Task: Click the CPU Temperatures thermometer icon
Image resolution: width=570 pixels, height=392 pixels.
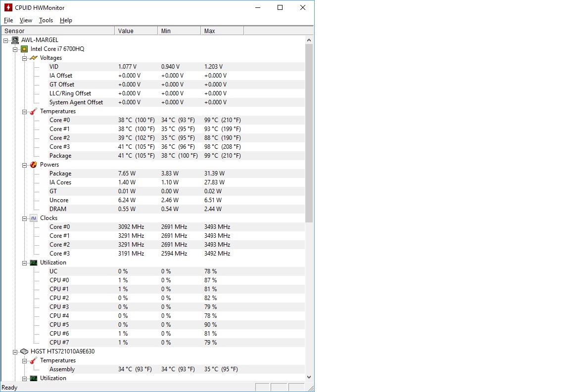Action: pyautogui.click(x=34, y=111)
